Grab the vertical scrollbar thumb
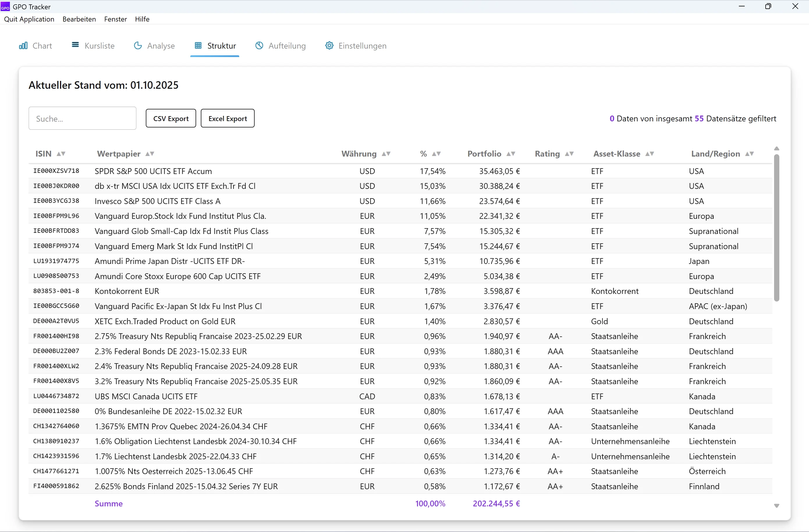This screenshot has width=809, height=532. [777, 228]
